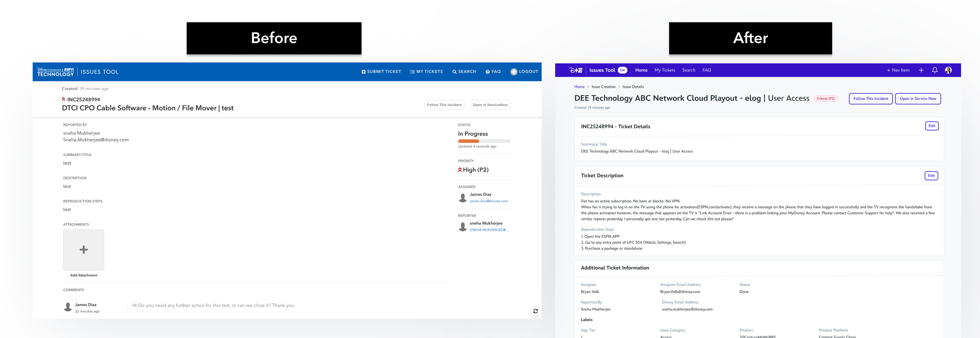Click Open in ServiceNow in Before view
This screenshot has width=980, height=338.
(x=490, y=105)
